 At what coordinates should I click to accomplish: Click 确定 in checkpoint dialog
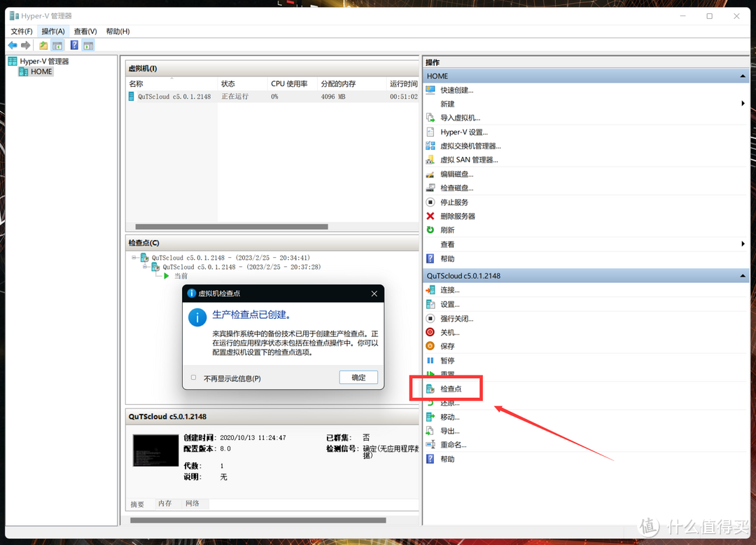(x=358, y=378)
